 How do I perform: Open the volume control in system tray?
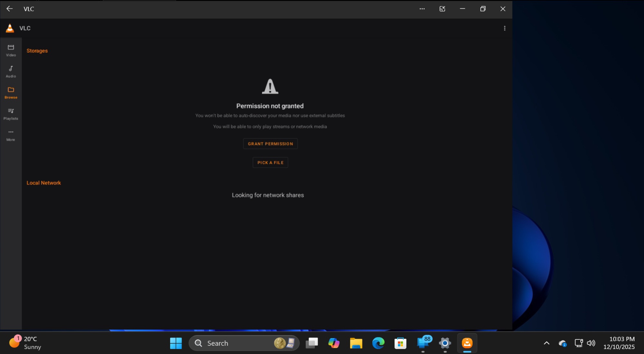point(591,343)
